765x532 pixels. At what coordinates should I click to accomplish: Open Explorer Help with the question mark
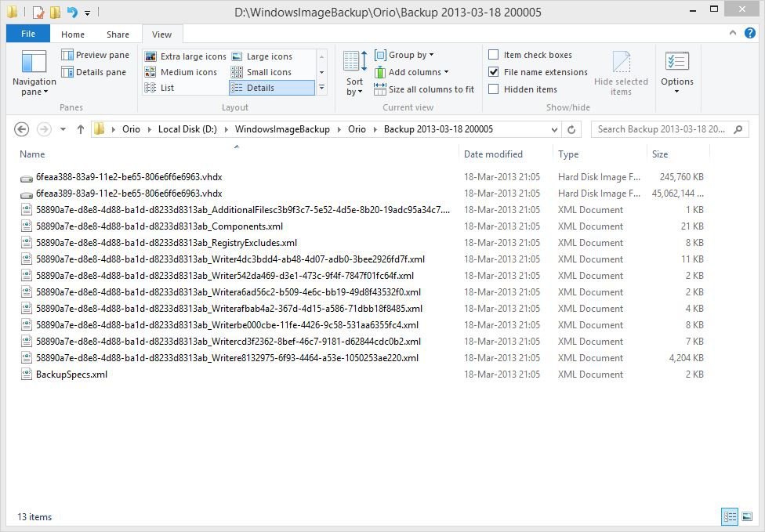tap(750, 33)
